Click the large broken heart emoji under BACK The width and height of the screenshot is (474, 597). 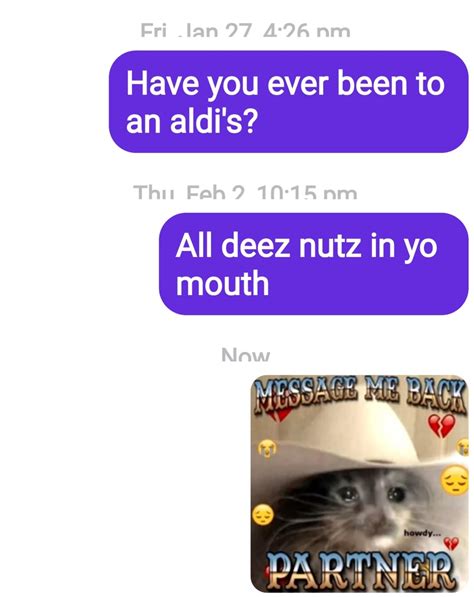(x=441, y=426)
